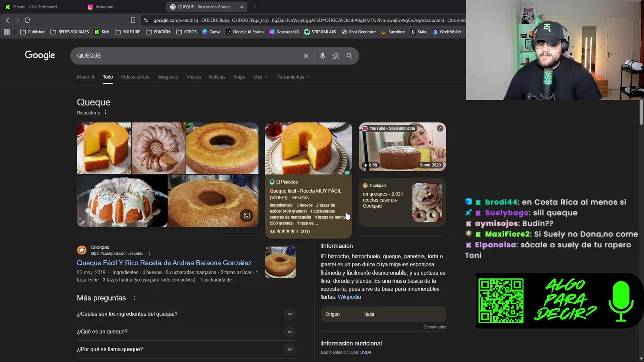Open the Google AI Studio bookmark
This screenshot has width=644, height=362.
tap(245, 32)
